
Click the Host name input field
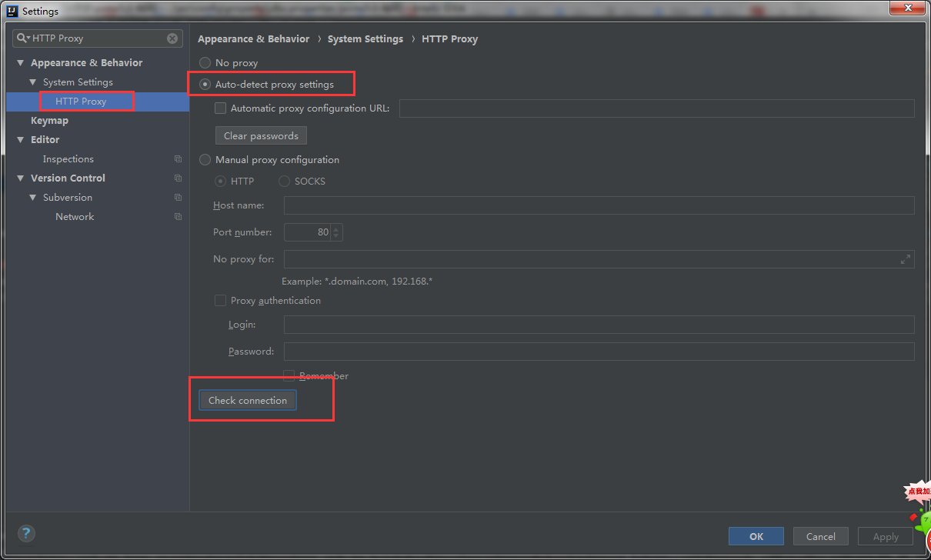coord(599,205)
